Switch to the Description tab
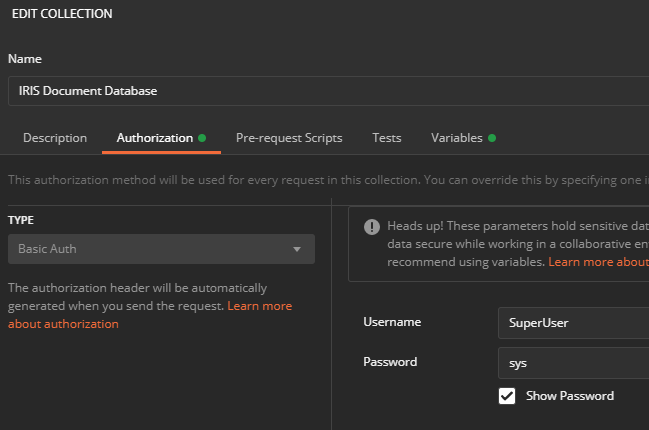This screenshot has width=649, height=430. [55, 138]
